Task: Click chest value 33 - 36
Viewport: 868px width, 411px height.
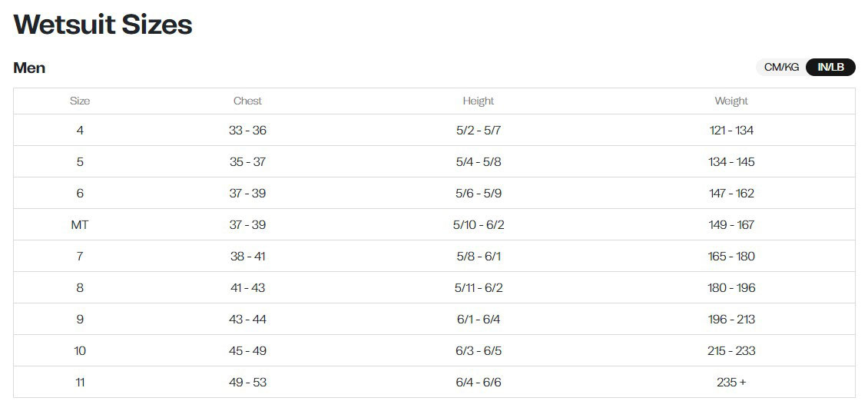Action: (x=247, y=131)
